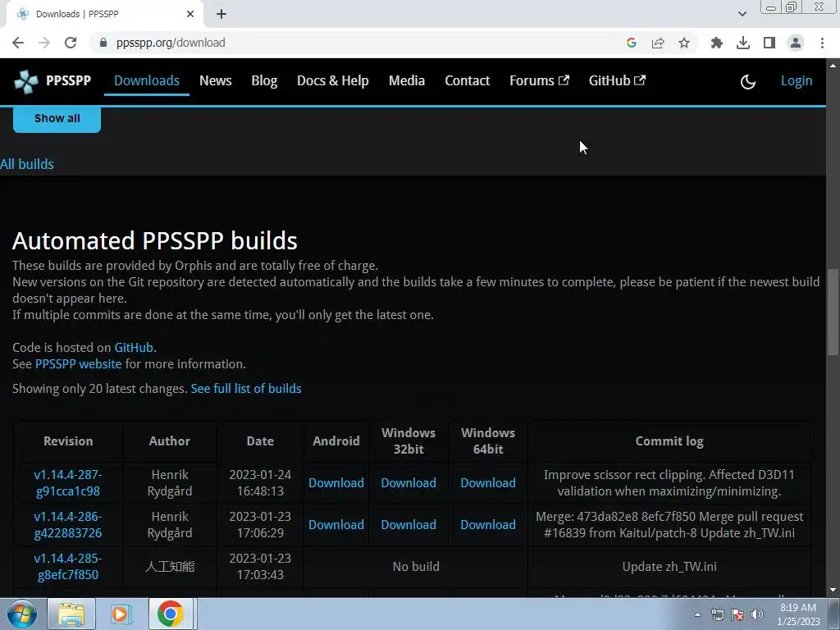This screenshot has height=630, width=840.
Task: Open the Chrome profile avatar
Action: point(796,43)
